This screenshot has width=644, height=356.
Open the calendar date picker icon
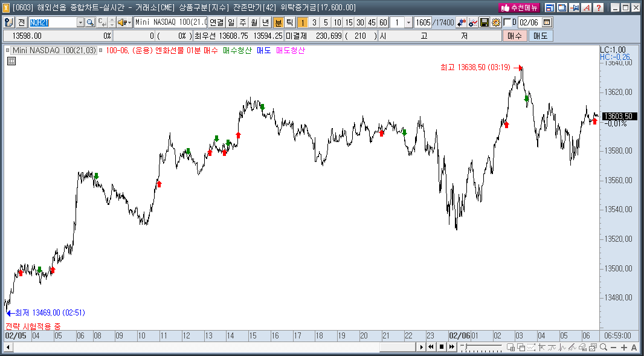coord(547,22)
